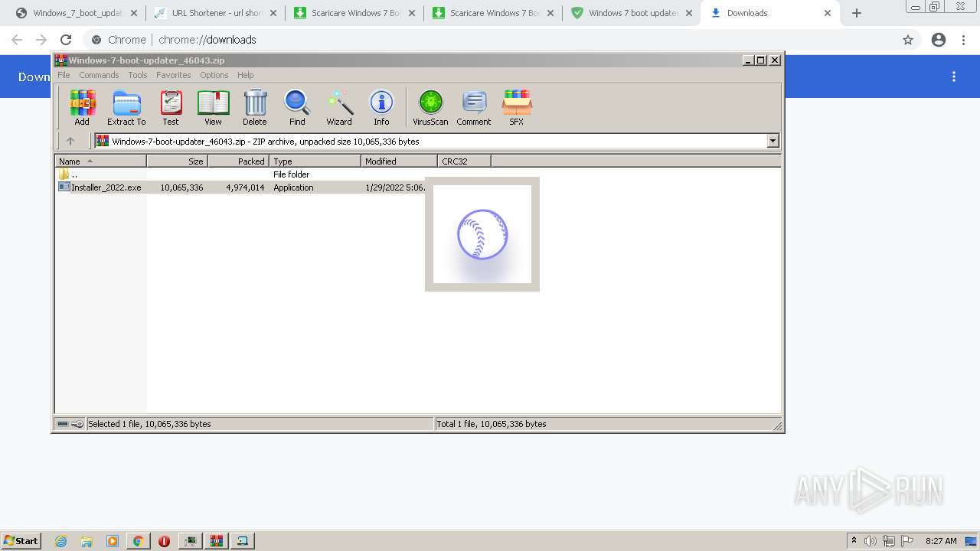The width and height of the screenshot is (980, 551).
Task: Open the Help menu
Action: click(245, 75)
